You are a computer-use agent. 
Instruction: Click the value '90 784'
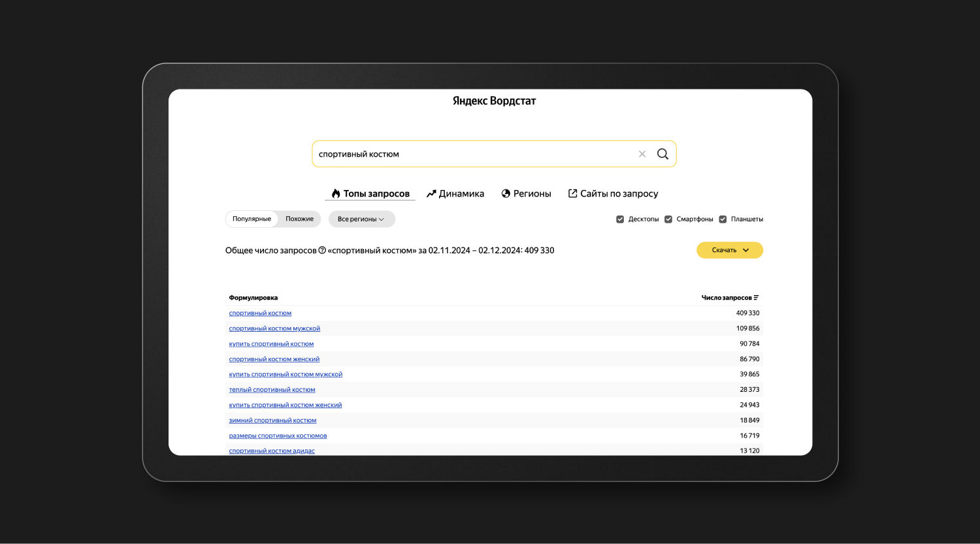[x=749, y=344]
